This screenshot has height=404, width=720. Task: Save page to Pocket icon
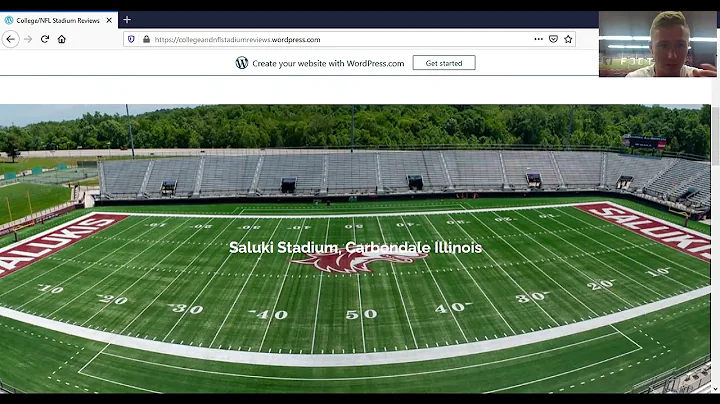click(x=553, y=39)
